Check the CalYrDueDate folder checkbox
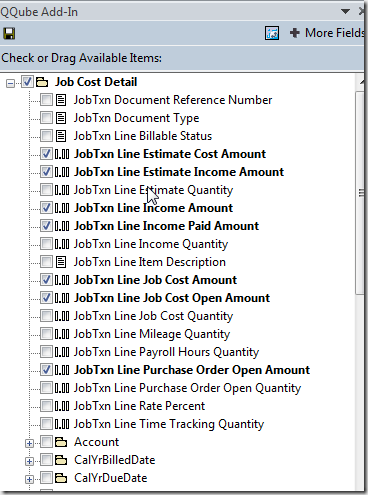 coord(46,477)
